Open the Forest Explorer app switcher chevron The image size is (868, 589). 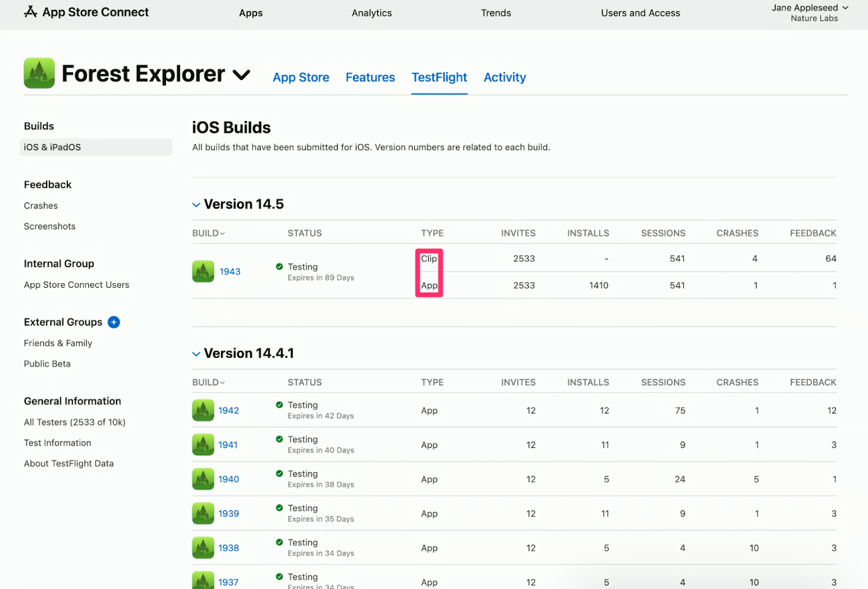[241, 75]
